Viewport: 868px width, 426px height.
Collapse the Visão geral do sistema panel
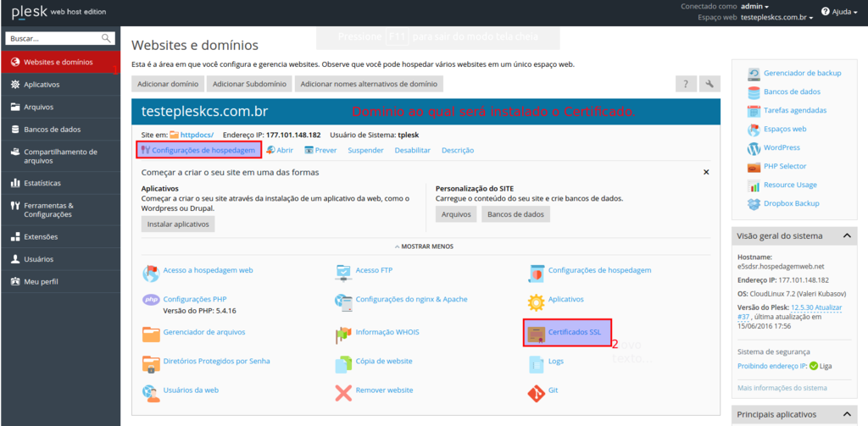[x=847, y=235]
